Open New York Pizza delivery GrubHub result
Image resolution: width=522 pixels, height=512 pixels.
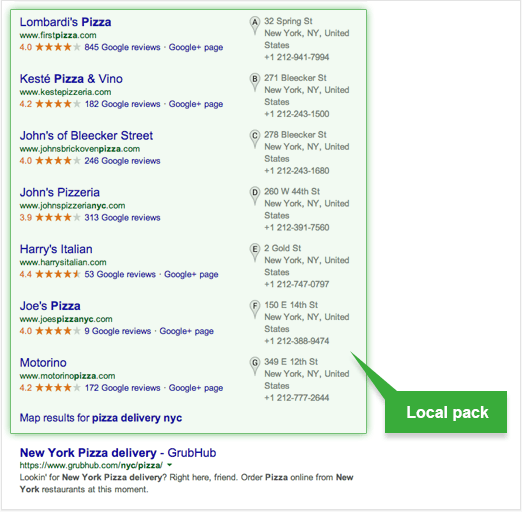point(118,453)
